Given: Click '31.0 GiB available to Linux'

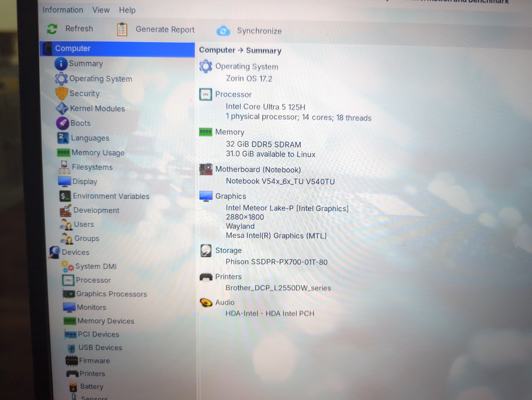Looking at the screenshot, I should [x=271, y=154].
